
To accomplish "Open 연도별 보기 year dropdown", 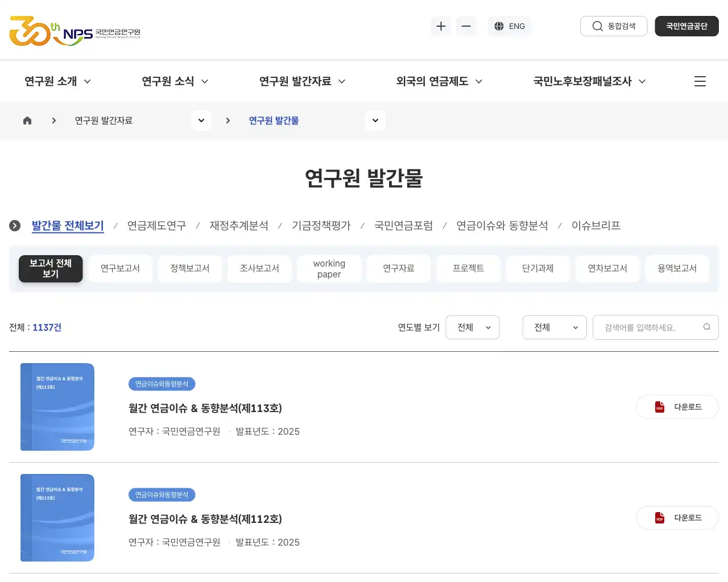I will point(473,327).
